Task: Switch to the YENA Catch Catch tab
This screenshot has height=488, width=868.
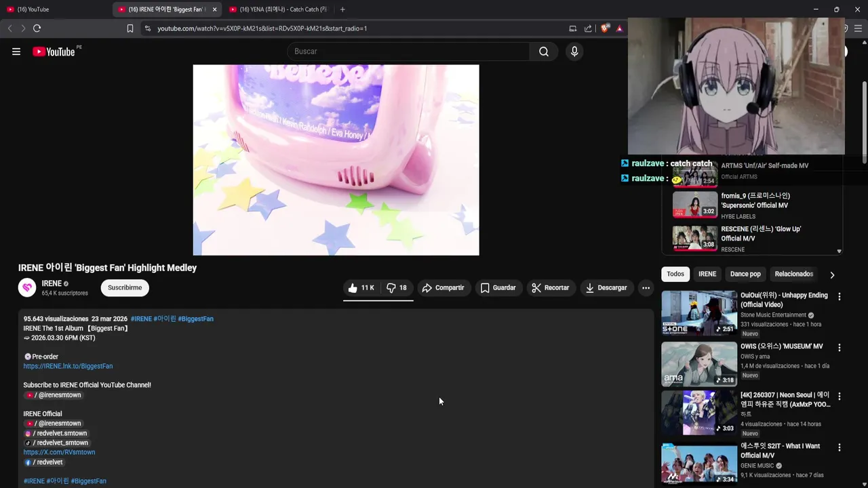Action: tap(278, 9)
